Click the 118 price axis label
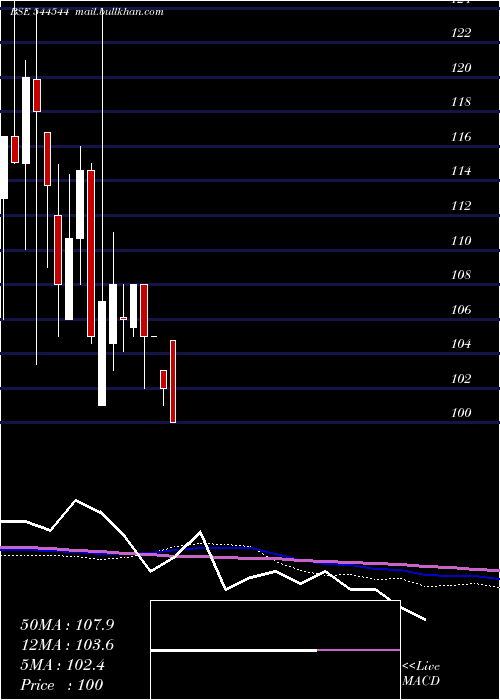 coord(461,102)
